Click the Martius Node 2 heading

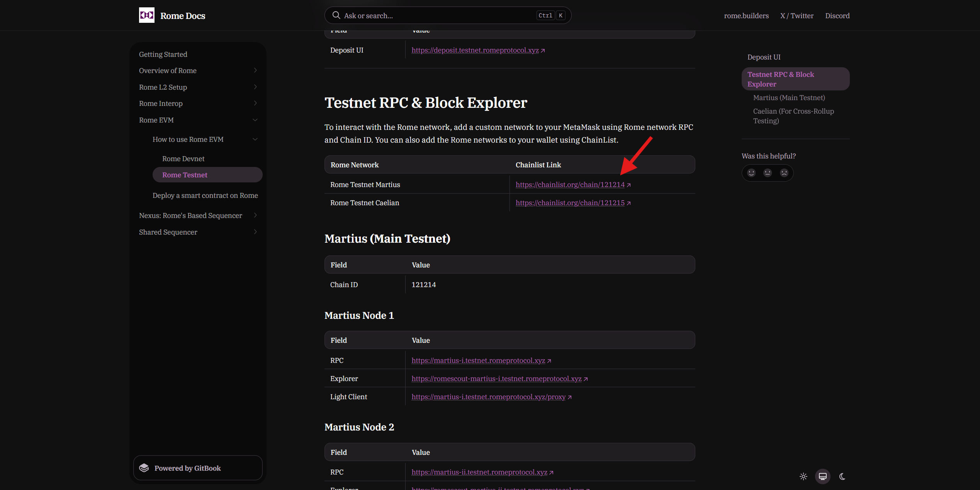359,427
